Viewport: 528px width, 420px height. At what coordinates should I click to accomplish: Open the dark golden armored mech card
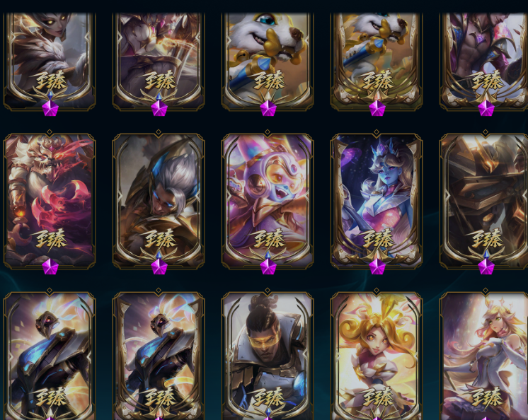pyautogui.click(x=484, y=201)
